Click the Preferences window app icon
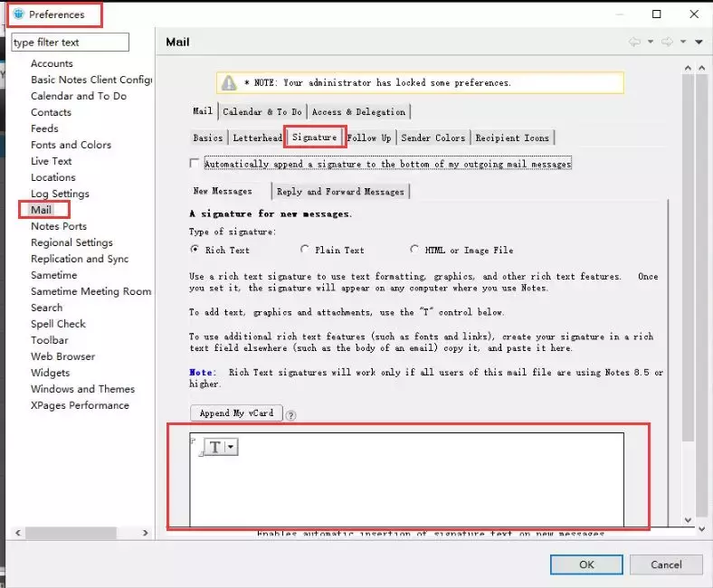The image size is (713, 588). point(19,14)
